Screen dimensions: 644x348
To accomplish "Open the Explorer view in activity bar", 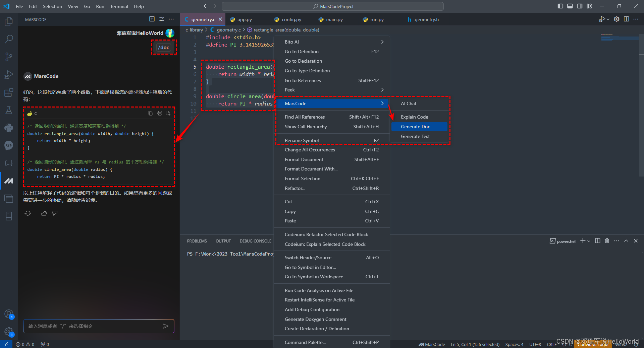I will click(9, 22).
